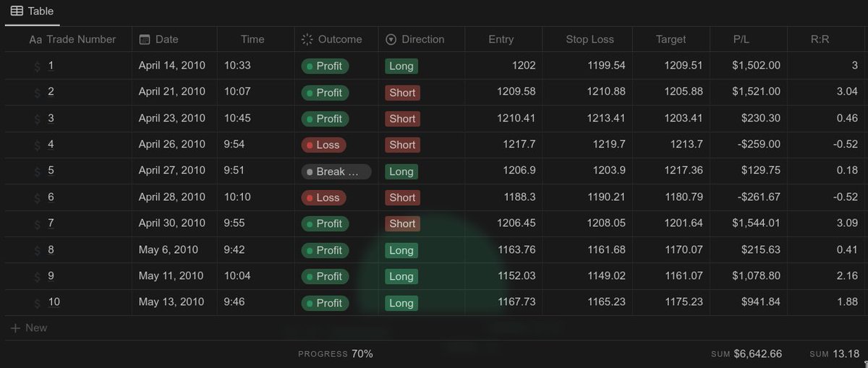
Task: Open the Outcome column header
Action: 336,39
